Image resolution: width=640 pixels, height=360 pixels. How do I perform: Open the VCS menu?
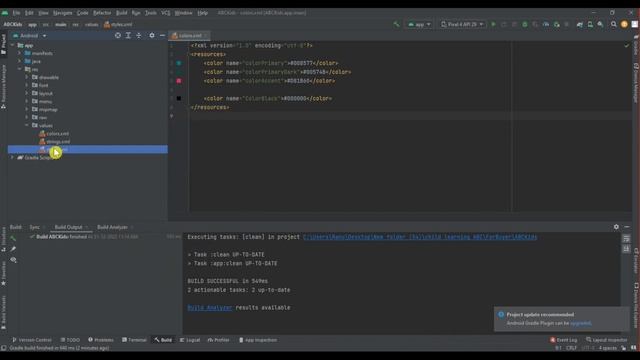165,13
